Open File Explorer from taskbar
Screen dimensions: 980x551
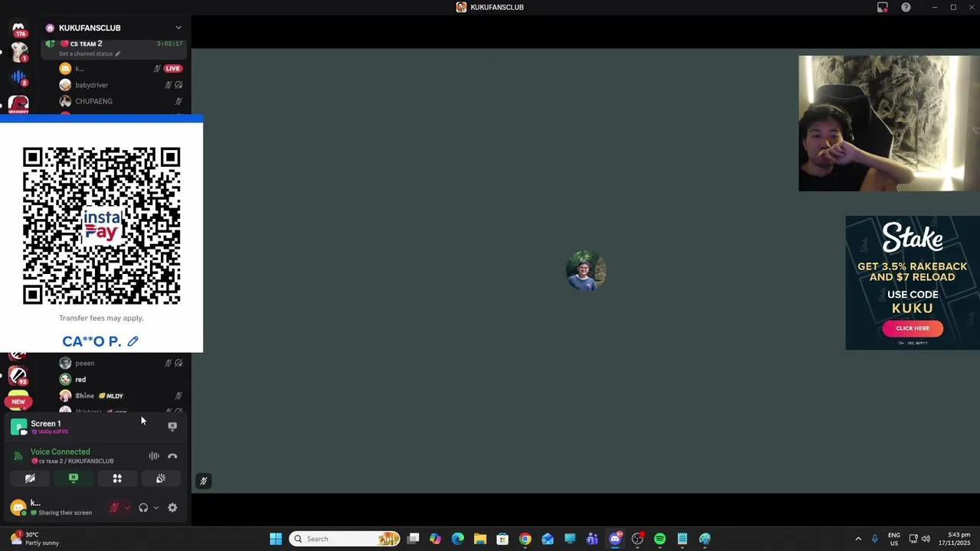click(480, 539)
